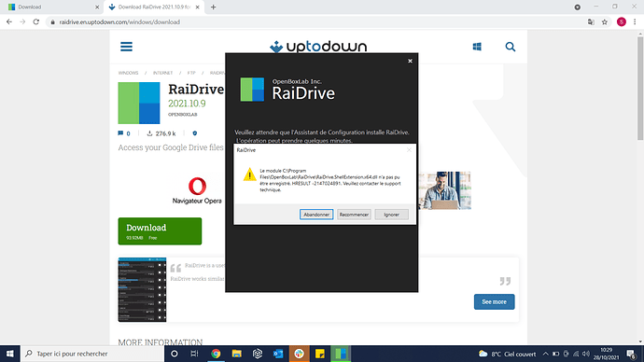Screen dimensions: 644x362
Task: Open Cortana from the taskbar
Action: click(x=175, y=354)
